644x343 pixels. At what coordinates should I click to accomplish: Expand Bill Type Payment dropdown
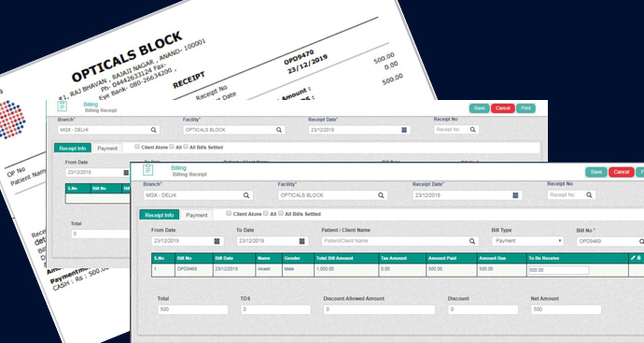click(527, 241)
